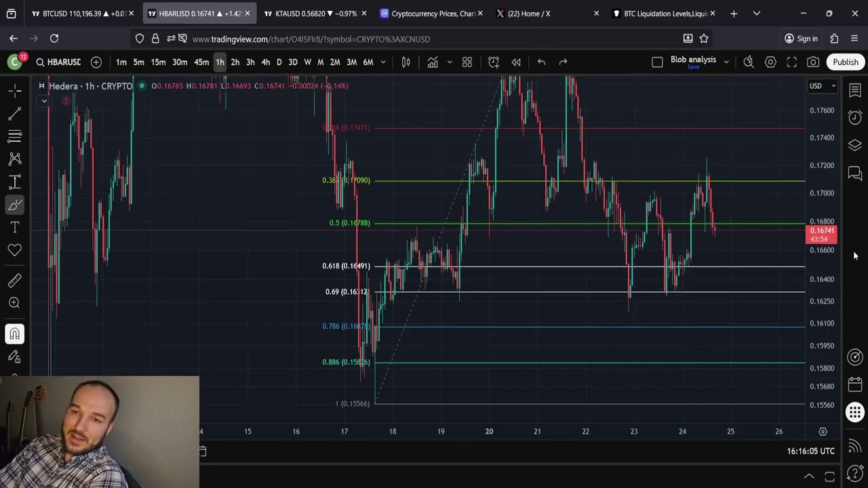Open quick search lightning magnifier

tap(749, 62)
